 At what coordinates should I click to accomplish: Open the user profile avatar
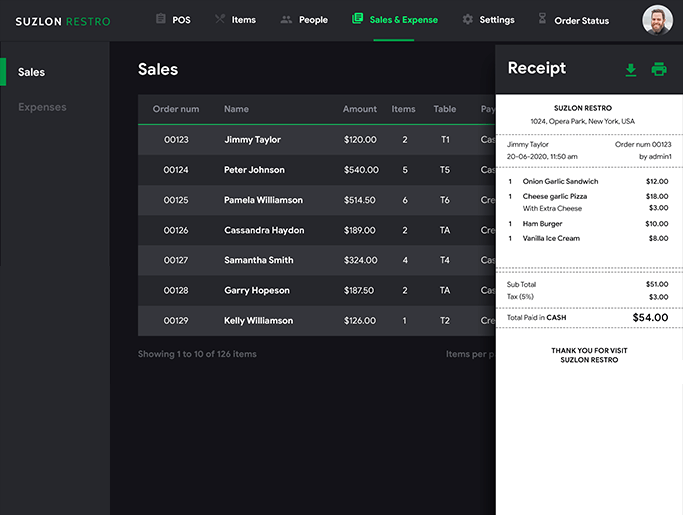click(657, 20)
